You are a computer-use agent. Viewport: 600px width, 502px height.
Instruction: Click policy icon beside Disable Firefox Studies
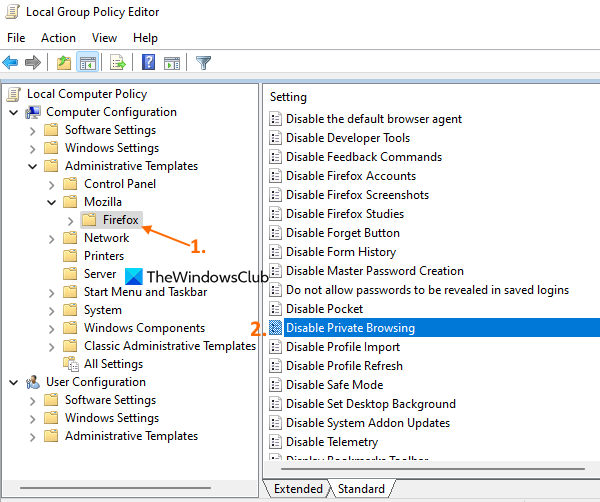[276, 214]
